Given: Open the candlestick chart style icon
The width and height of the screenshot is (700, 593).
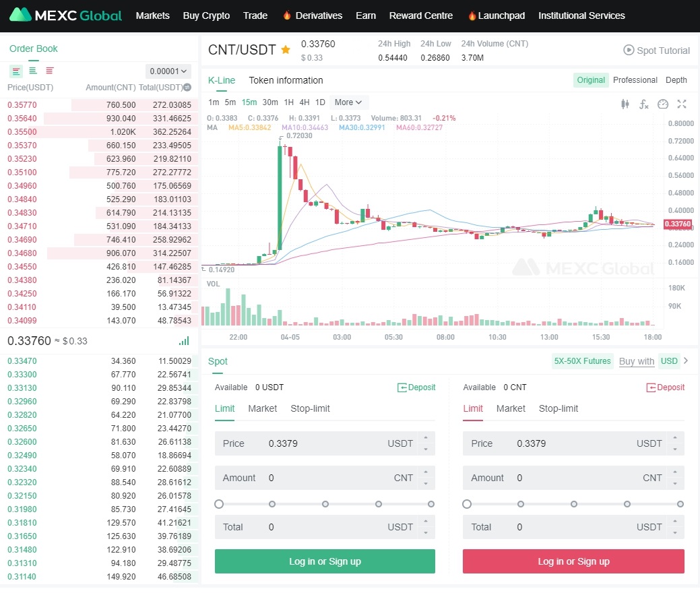Looking at the screenshot, I should pyautogui.click(x=625, y=104).
